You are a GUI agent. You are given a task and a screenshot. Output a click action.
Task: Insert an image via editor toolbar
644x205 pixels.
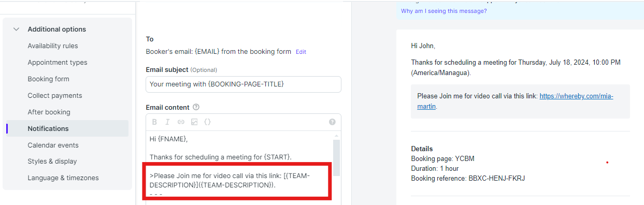[194, 122]
